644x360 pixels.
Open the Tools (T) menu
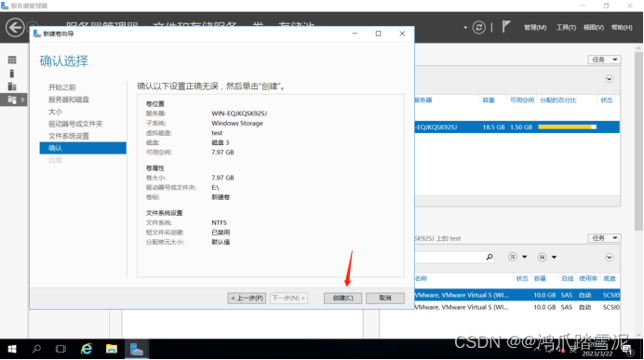pyautogui.click(x=566, y=28)
